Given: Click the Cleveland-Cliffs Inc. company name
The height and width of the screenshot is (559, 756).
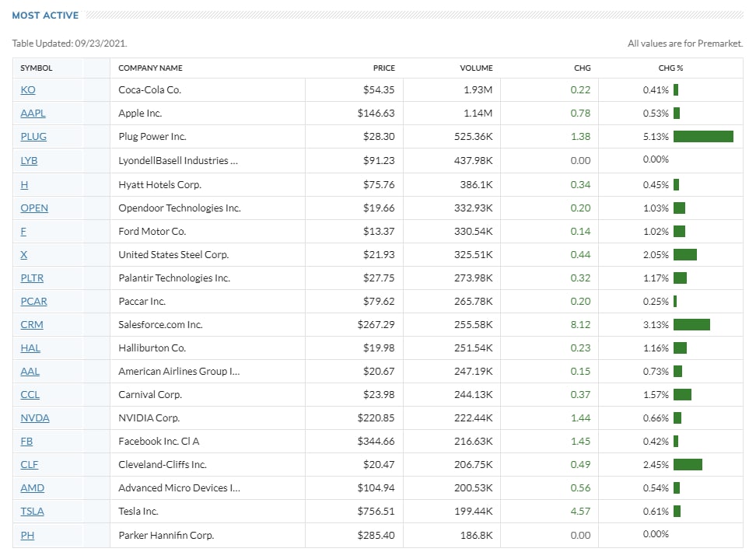Looking at the screenshot, I should coord(163,465).
